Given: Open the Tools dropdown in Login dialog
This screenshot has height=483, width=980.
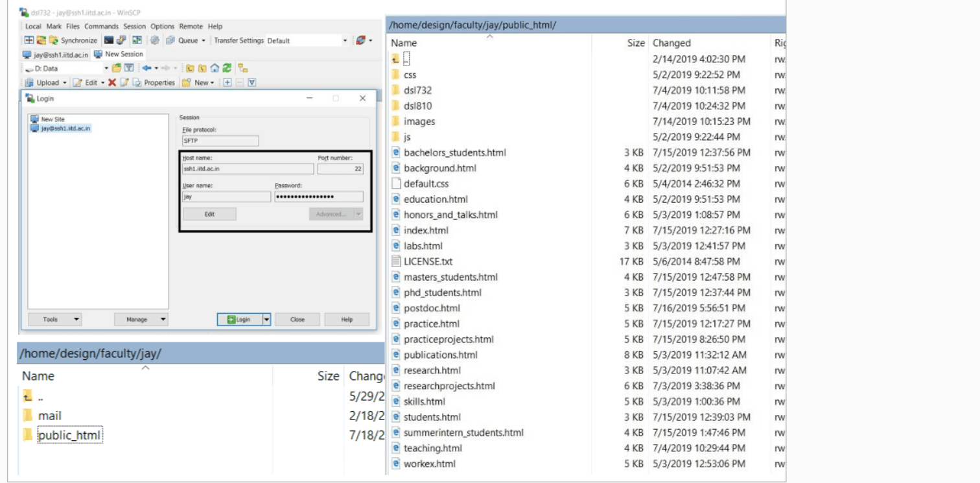Looking at the screenshot, I should [55, 320].
